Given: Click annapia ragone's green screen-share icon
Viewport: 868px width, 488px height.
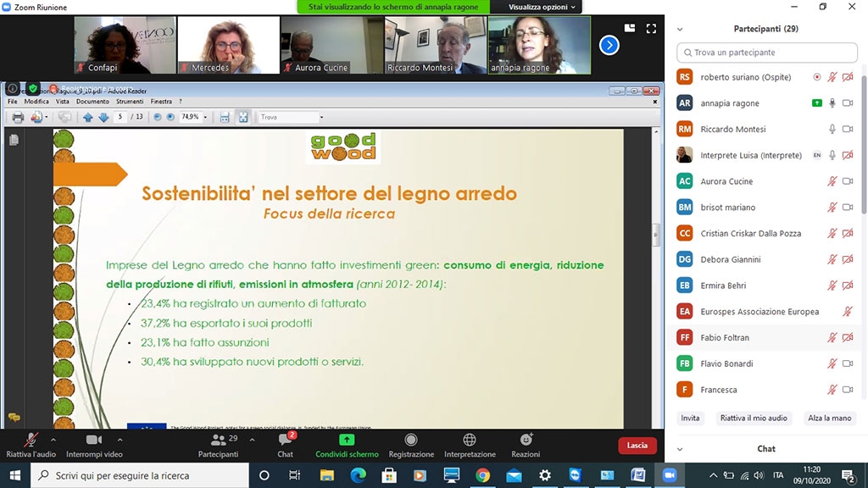Looking at the screenshot, I should tap(816, 103).
